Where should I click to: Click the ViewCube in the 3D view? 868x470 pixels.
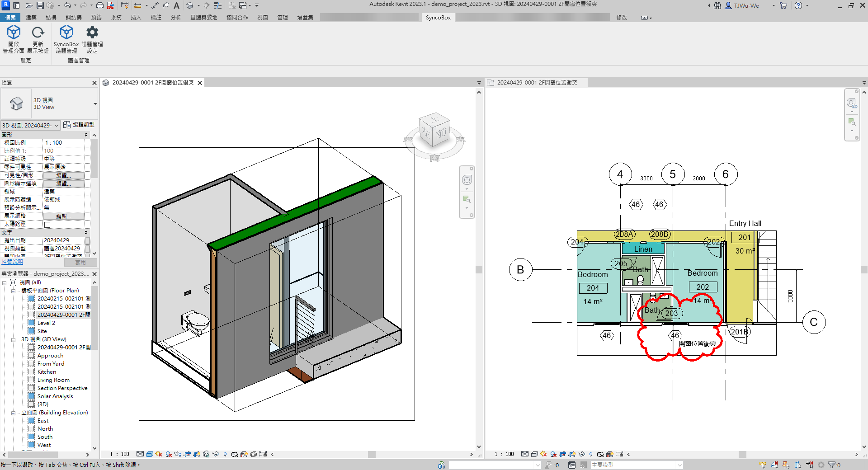click(434, 130)
